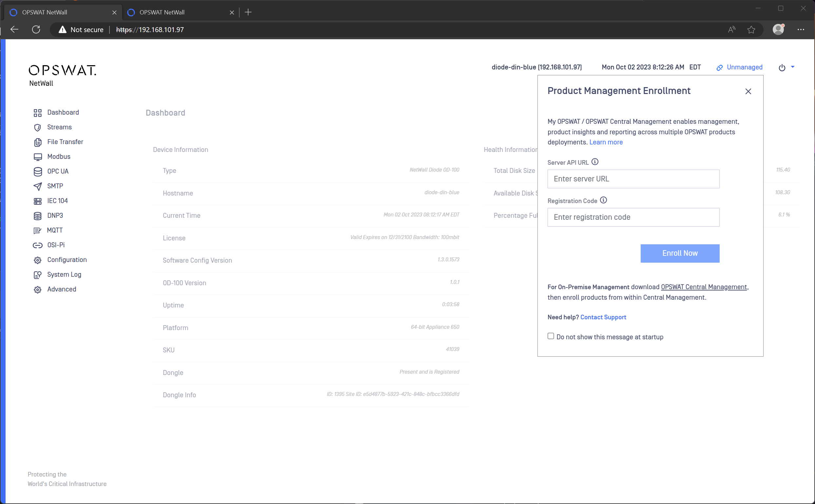The image size is (815, 504).
Task: Select the OD-100 Version value 1.0.1
Action: point(455,282)
